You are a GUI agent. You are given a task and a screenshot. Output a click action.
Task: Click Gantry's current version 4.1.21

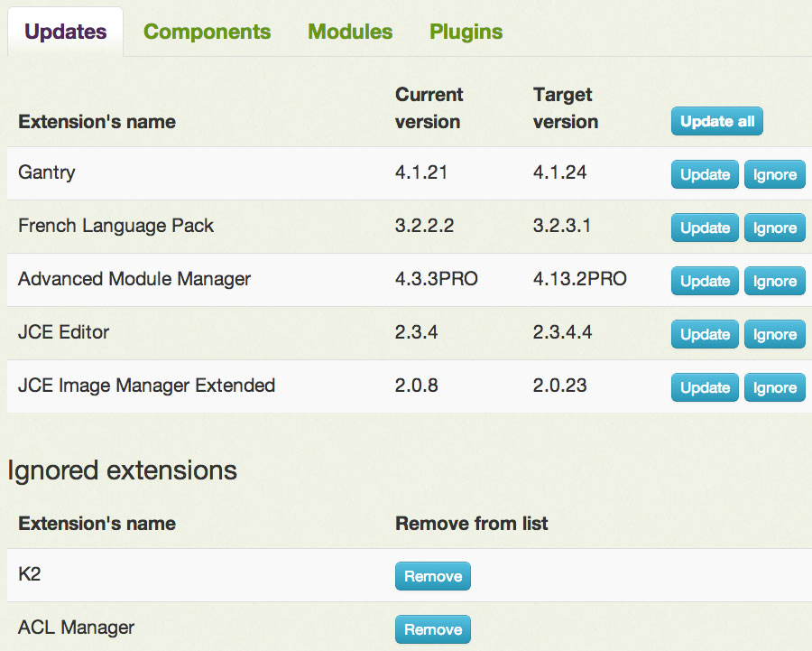pyautogui.click(x=421, y=172)
